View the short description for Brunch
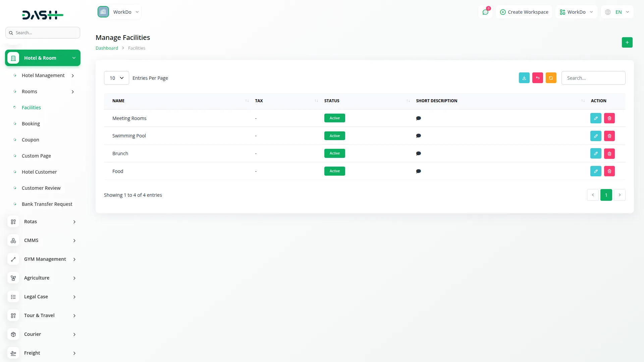 418,154
